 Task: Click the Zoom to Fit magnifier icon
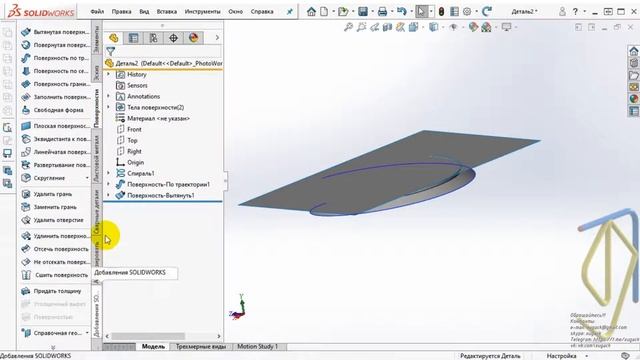348,27
